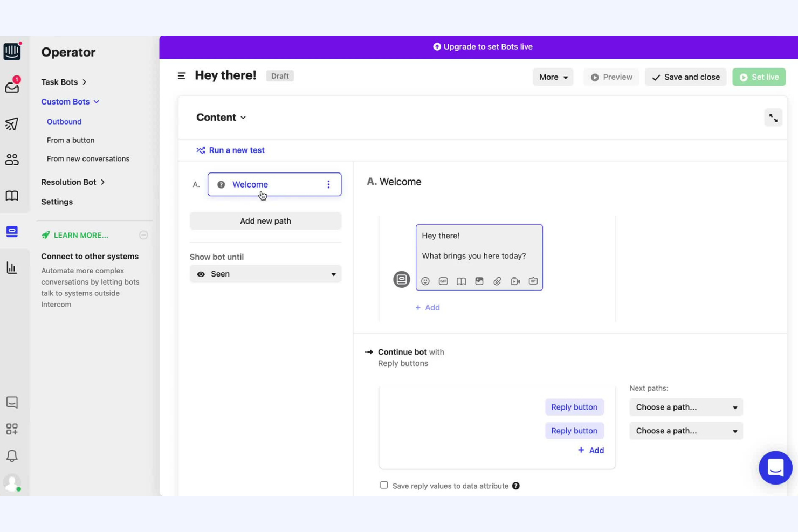Insert a video into the message
The height and width of the screenshot is (532, 798).
coord(515,281)
